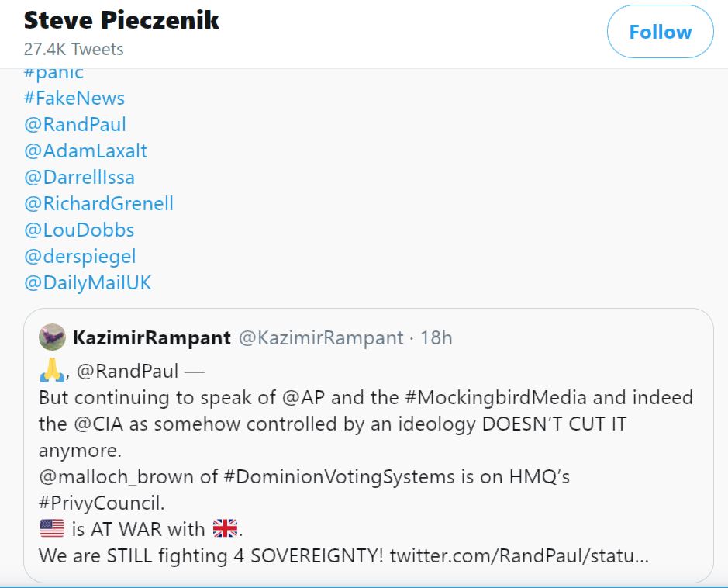Image resolution: width=728 pixels, height=588 pixels.
Task: Open the KazimirRampant avatar thumbnail
Action: click(x=52, y=337)
